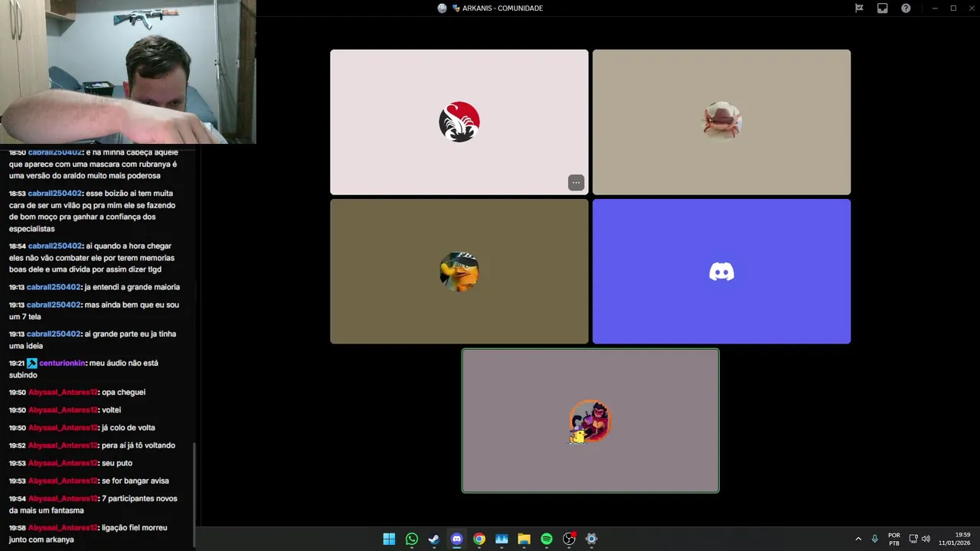Click Abysaal_Antares12 on 'opa cheguei' message
Screen dimensions: 980x551
63,393
